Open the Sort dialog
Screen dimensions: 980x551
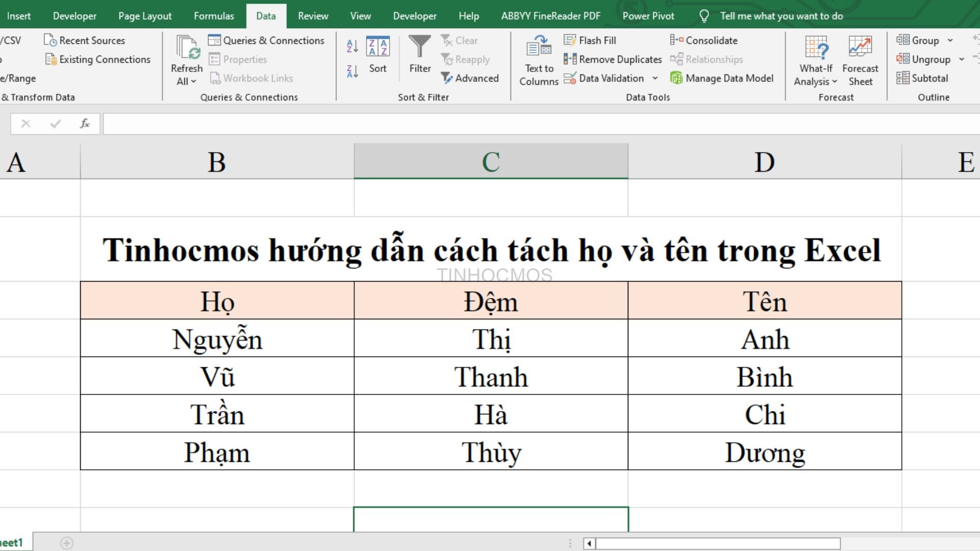[x=378, y=55]
